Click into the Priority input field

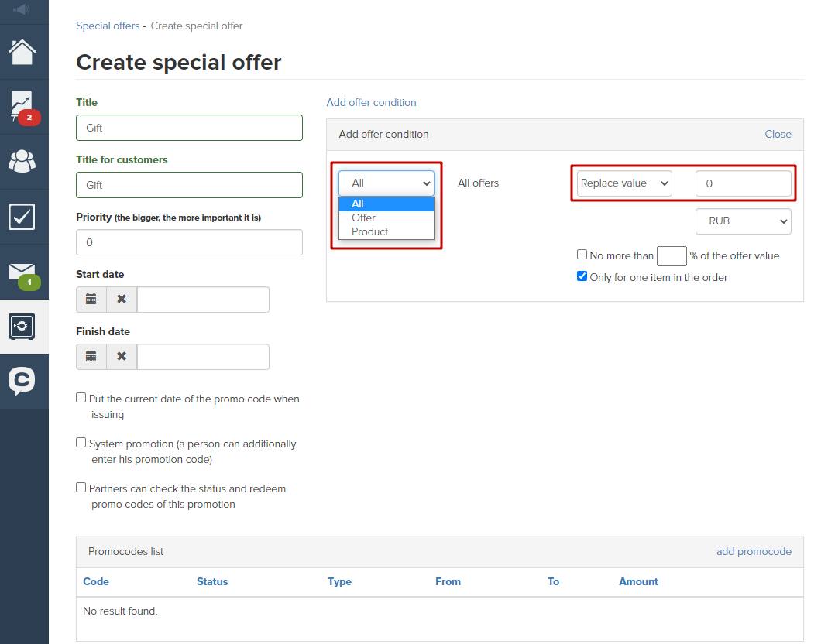pyautogui.click(x=189, y=242)
